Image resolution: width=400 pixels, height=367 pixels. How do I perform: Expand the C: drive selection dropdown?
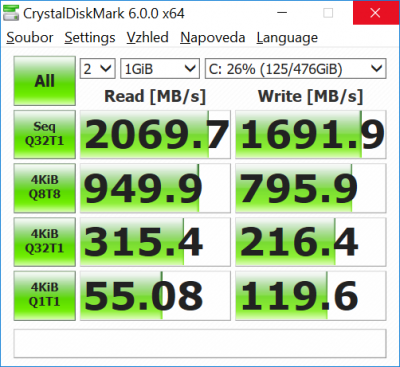coord(296,69)
